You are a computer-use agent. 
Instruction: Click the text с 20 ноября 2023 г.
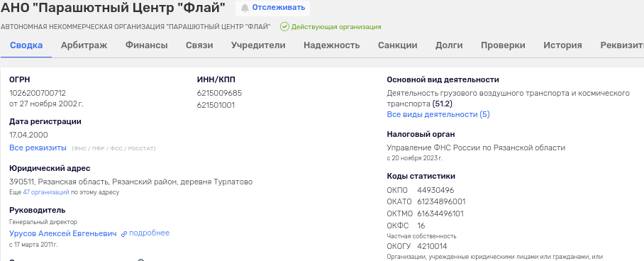(414, 158)
